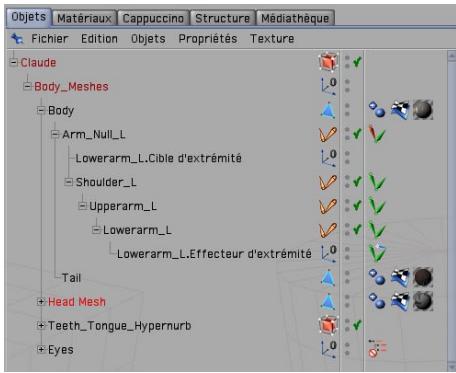Collapse the Claude tree node
Screen dimensions: 456x373
pyautogui.click(x=14, y=62)
